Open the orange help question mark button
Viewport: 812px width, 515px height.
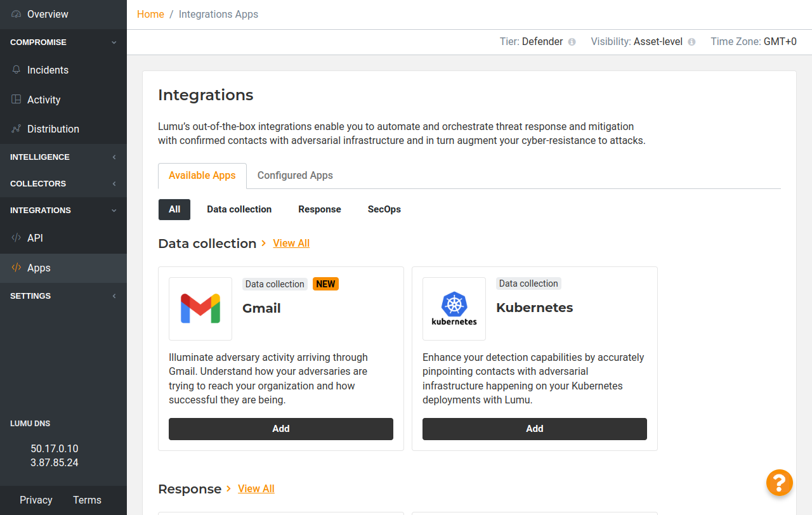[779, 483]
